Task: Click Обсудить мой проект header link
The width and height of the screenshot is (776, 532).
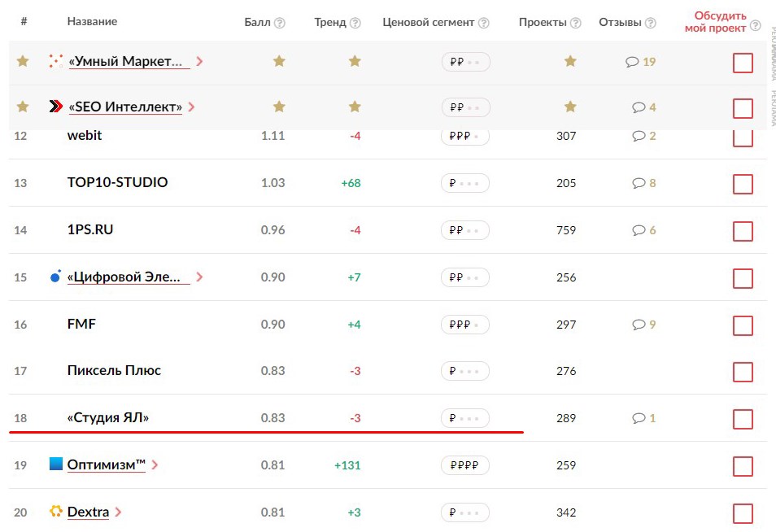Action: [x=716, y=22]
